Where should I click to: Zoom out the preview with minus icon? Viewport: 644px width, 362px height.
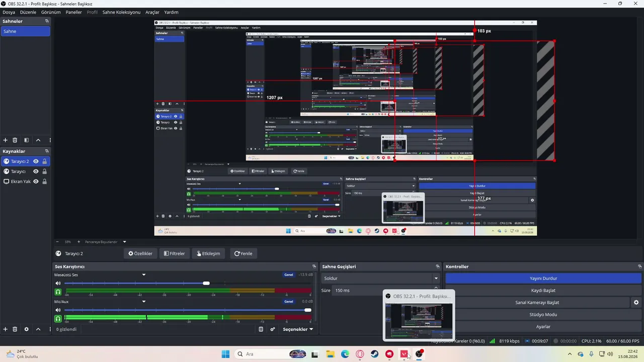[x=57, y=242]
